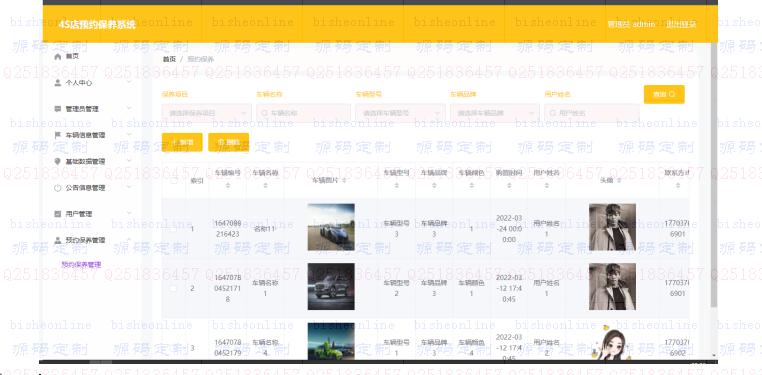762x375 pixels.
Task: Click vehicle number 1647088216423 cell
Action: (227, 228)
